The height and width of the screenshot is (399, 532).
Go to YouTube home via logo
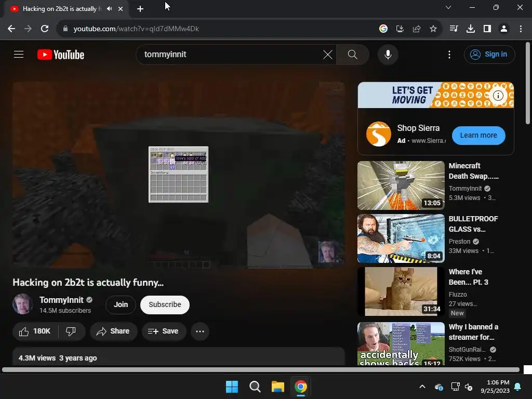coord(61,55)
